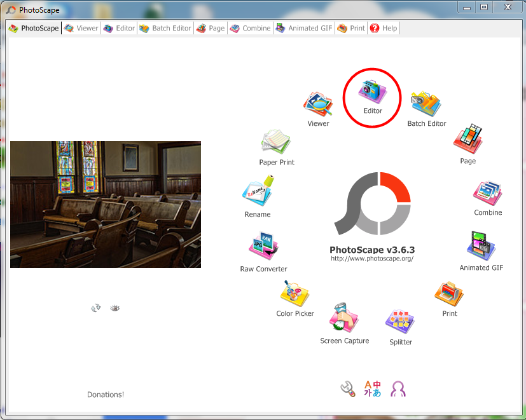Close the PhotoScape window
This screenshot has width=526, height=420.
coord(508,8)
